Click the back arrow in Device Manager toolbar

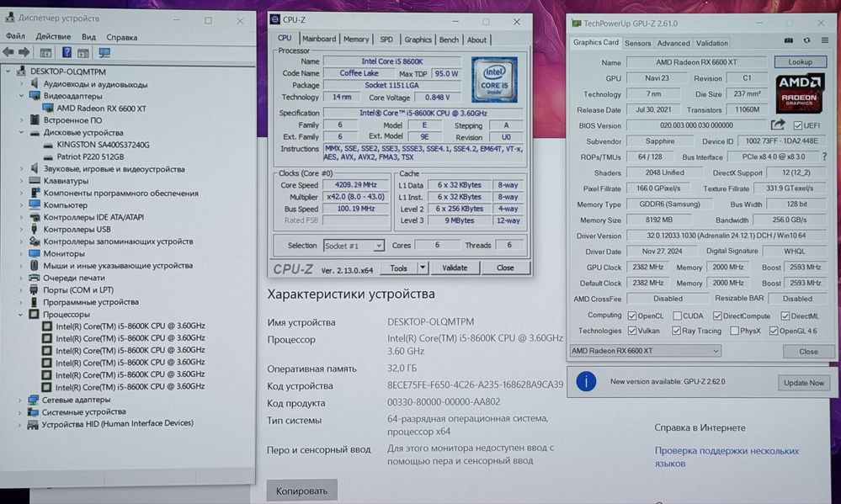tap(8, 52)
